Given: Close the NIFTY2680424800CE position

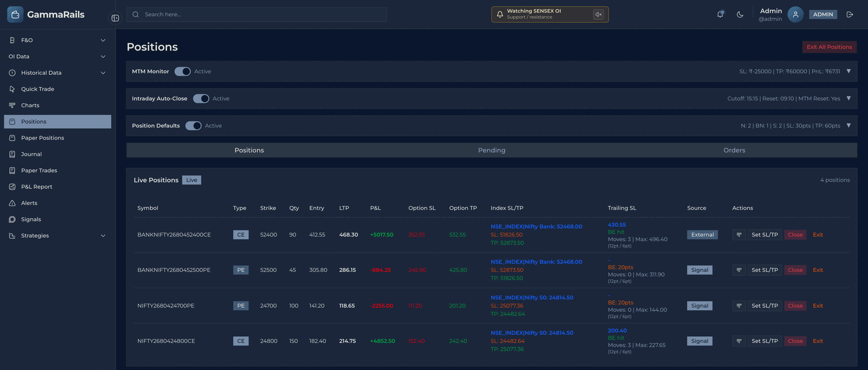Looking at the screenshot, I should tap(795, 341).
